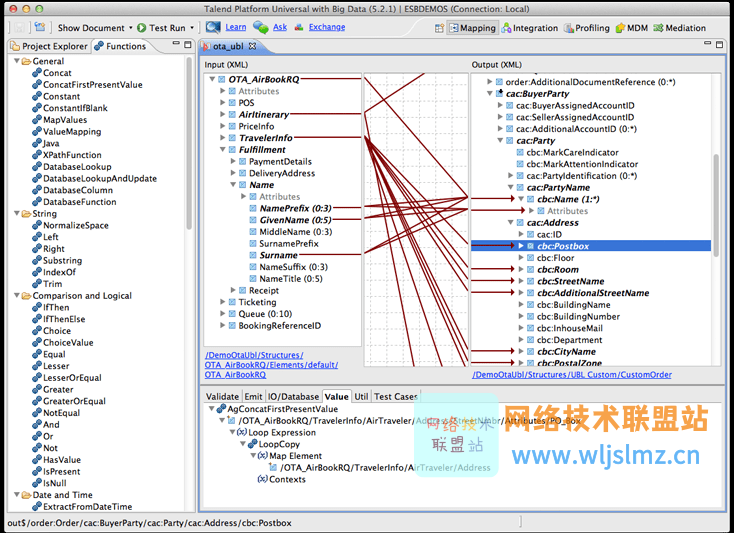Viewport: 734px width, 533px height.
Task: Collapse the General folder
Action: [17, 61]
